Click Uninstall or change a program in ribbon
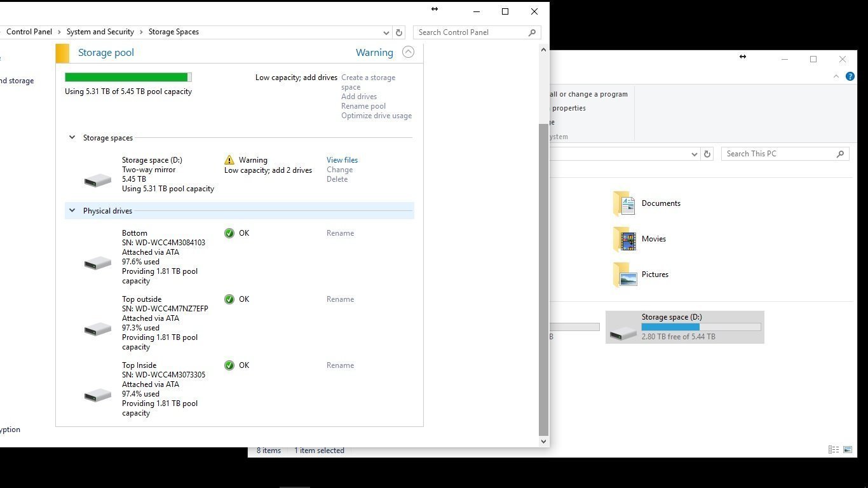The width and height of the screenshot is (868, 488). [x=588, y=94]
